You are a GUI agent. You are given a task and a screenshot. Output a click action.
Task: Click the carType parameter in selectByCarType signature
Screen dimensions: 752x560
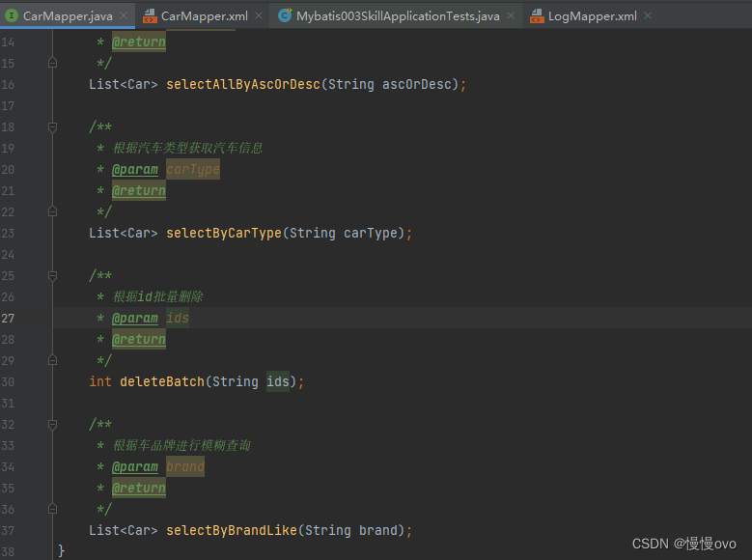click(x=371, y=234)
